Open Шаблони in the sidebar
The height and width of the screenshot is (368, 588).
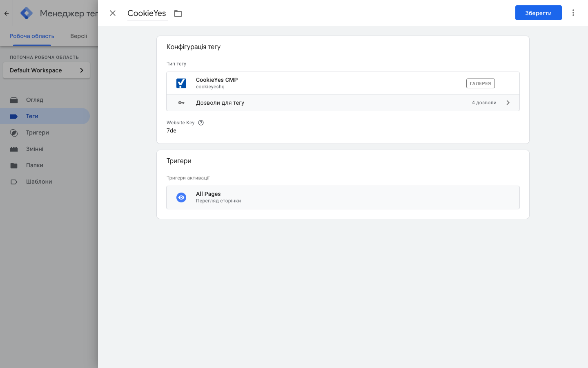[45, 182]
